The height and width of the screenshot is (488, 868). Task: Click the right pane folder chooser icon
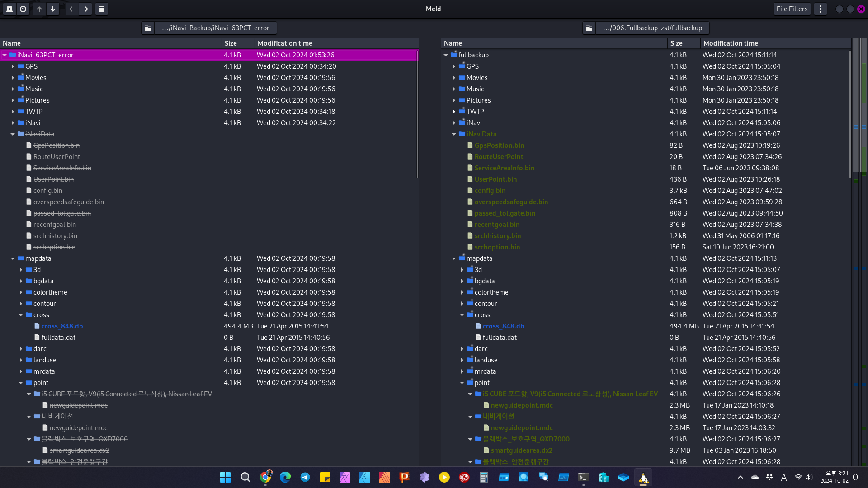(x=589, y=28)
